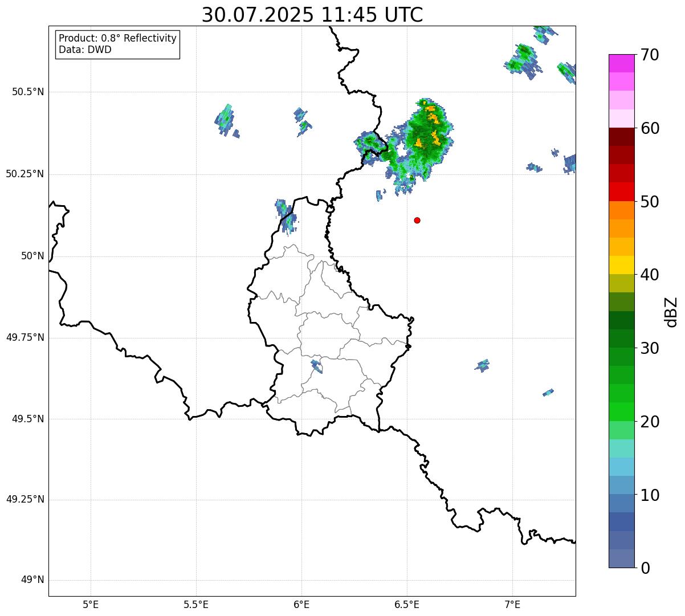Click the 50 tick on colorbar
Viewport: 685px width, 616px height.
650,202
